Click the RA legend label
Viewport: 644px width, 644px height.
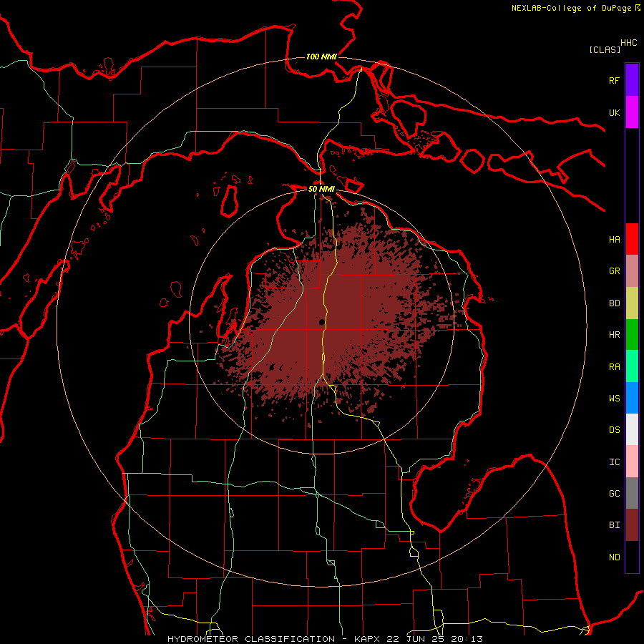(615, 366)
